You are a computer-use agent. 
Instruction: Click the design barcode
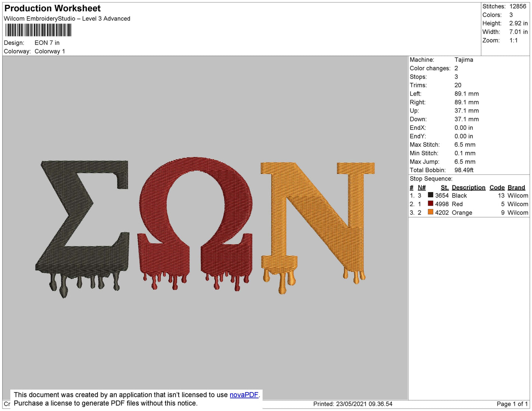pyautogui.click(x=38, y=30)
